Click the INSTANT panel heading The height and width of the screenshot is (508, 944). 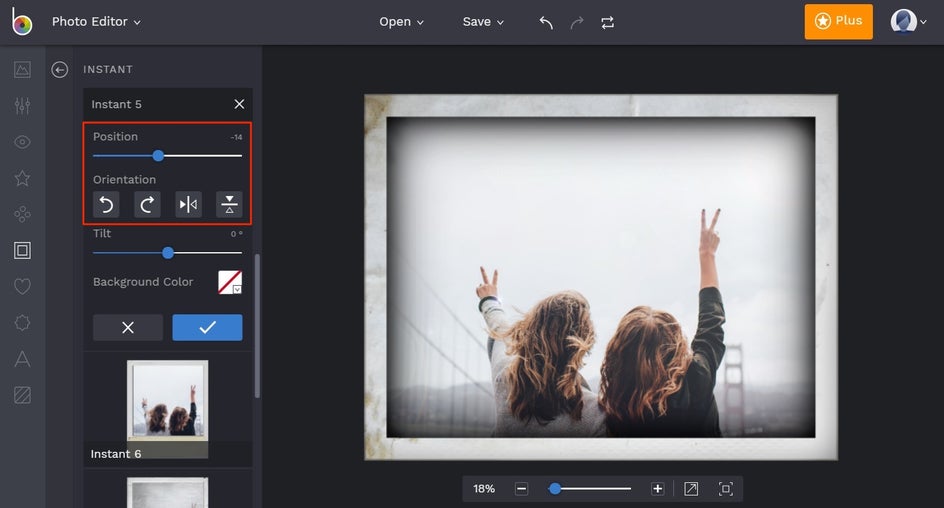[108, 70]
